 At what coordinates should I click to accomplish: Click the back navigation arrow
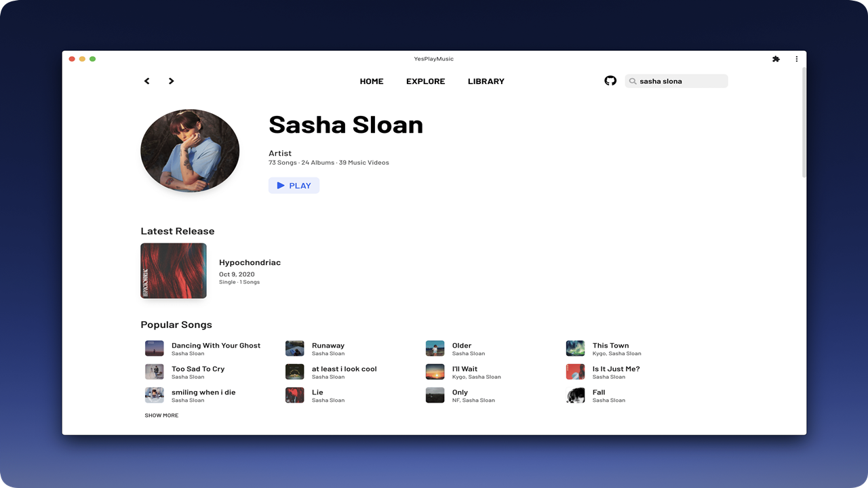tap(146, 81)
